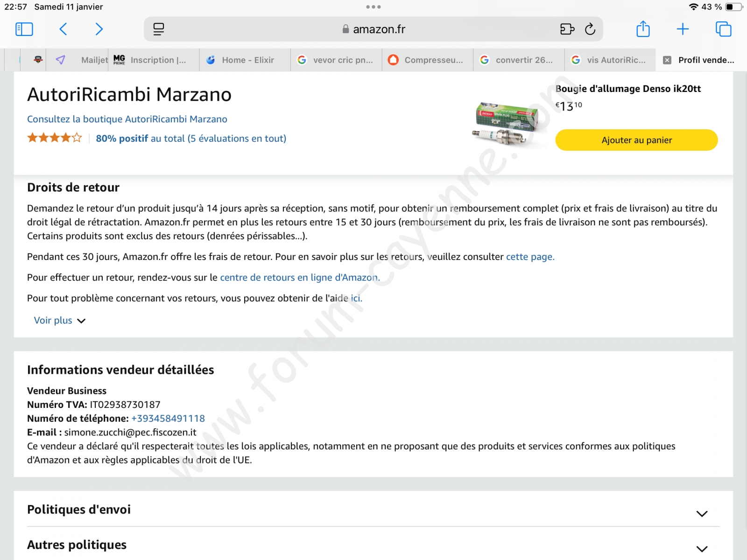Reload the amazon.fr page
747x560 pixels.
pos(590,29)
